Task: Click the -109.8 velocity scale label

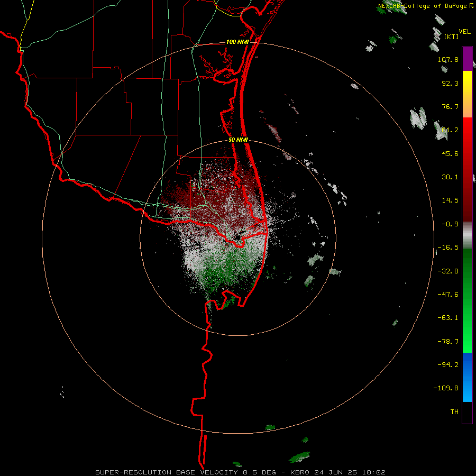Action: click(446, 388)
